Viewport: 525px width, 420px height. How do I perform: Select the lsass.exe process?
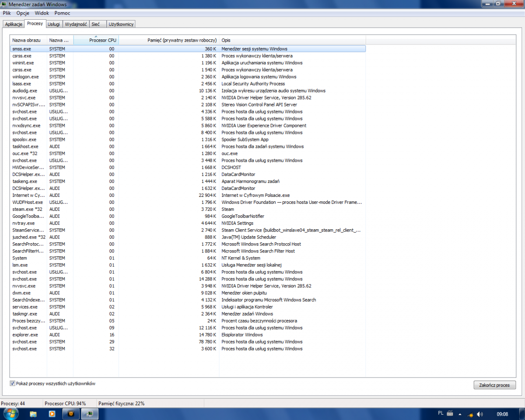[188, 84]
